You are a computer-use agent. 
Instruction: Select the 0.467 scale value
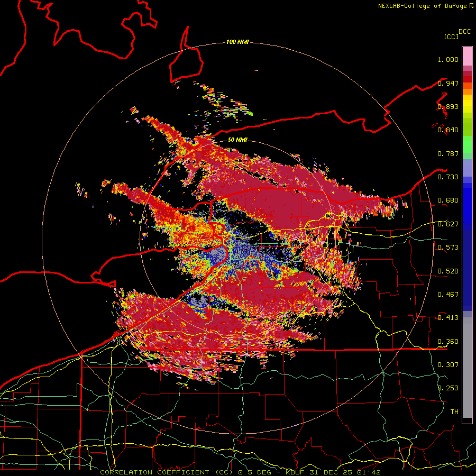click(448, 295)
